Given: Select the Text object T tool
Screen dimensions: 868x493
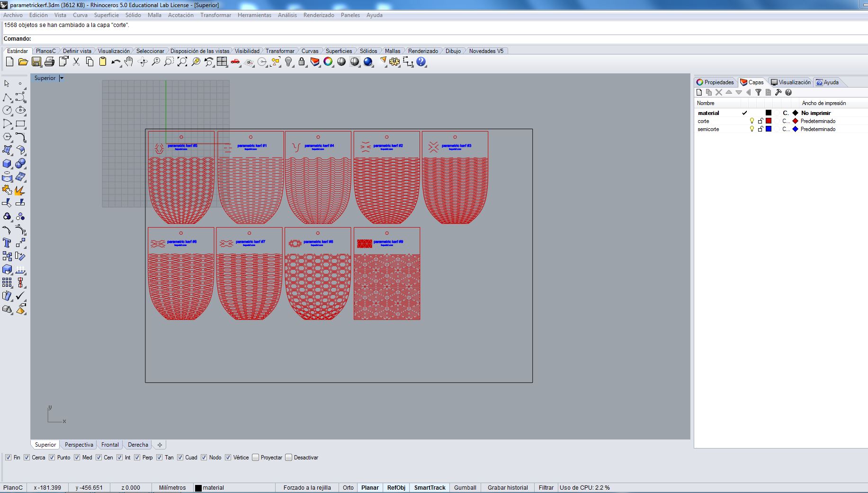Looking at the screenshot, I should pyautogui.click(x=7, y=243).
